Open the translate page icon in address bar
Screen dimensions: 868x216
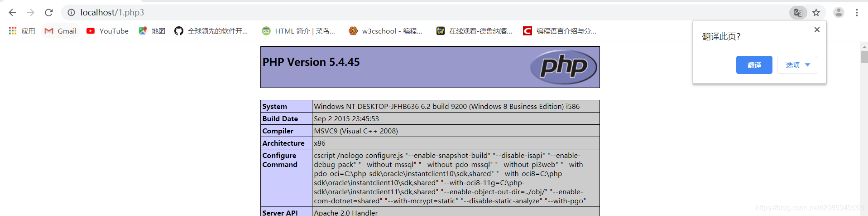798,13
